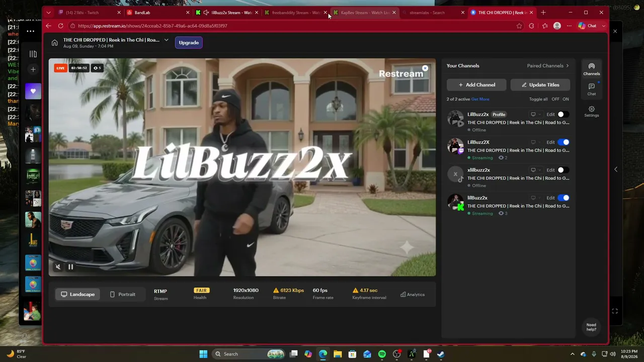The image size is (644, 362).
Task: Refresh the Restream page
Action: 61,26
